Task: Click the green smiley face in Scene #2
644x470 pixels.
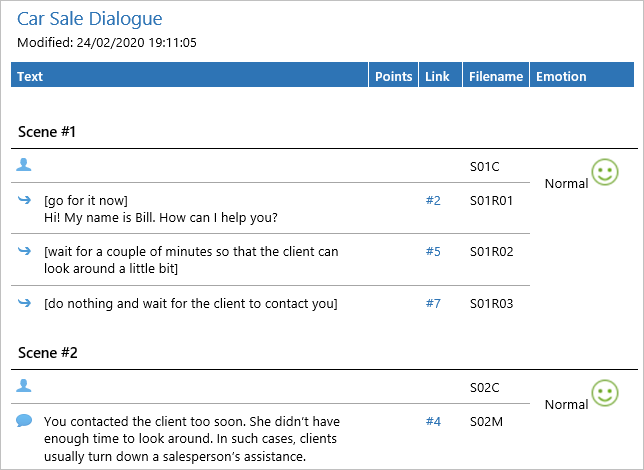Action: (x=605, y=393)
